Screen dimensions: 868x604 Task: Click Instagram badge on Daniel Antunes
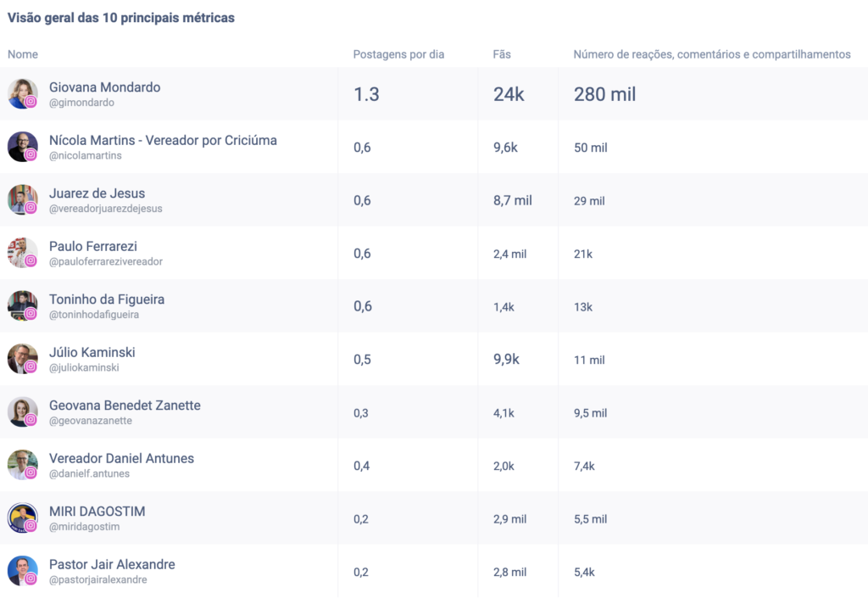[31, 473]
